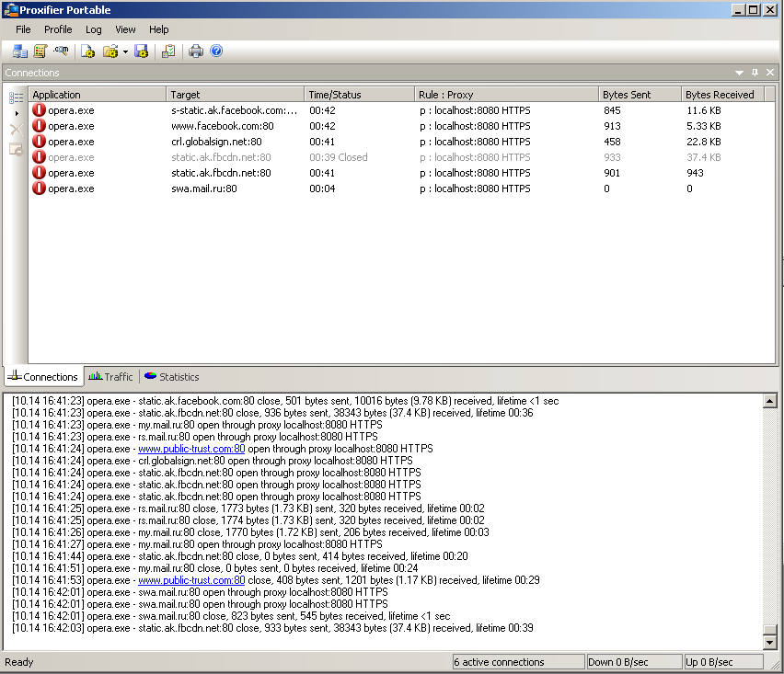This screenshot has width=784, height=674.
Task: Click the greyed X icon left of the connections list
Action: [x=16, y=130]
